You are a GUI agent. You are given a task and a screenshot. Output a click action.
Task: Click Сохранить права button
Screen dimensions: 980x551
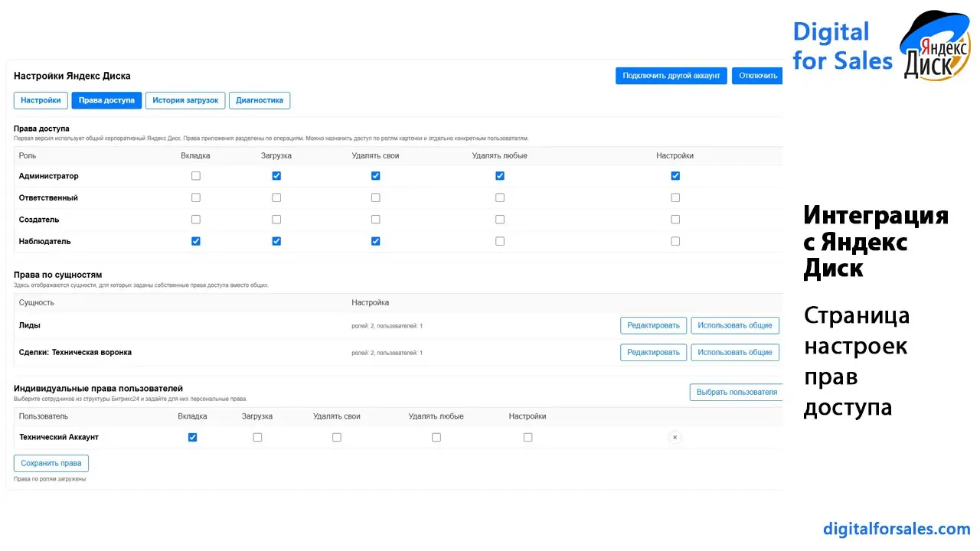click(51, 463)
